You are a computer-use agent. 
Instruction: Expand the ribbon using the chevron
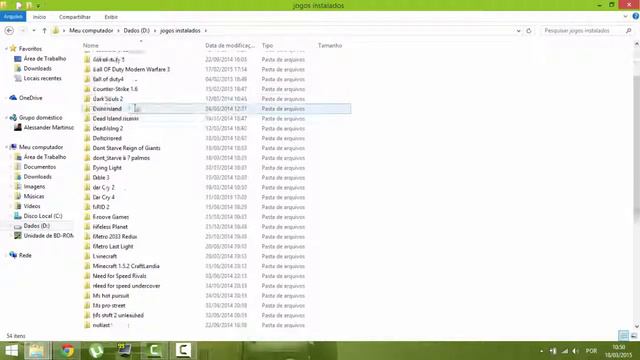625,17
